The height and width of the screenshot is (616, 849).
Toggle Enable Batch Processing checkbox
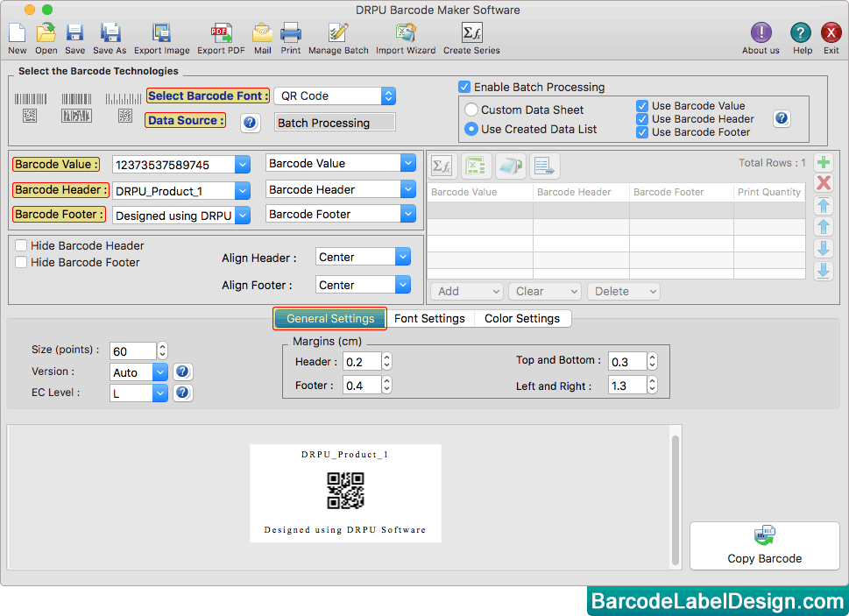pos(464,87)
